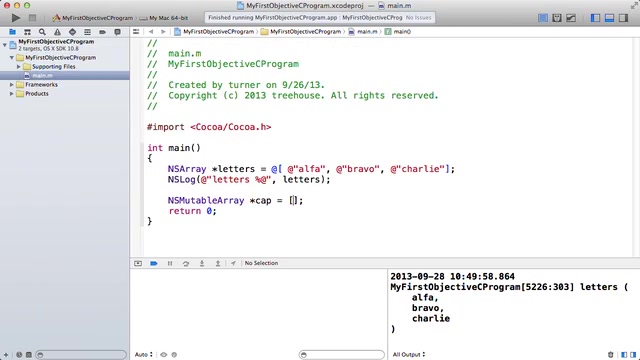Show only the console pane
Image resolution: width=640 pixels, height=360 pixels.
(x=633, y=355)
